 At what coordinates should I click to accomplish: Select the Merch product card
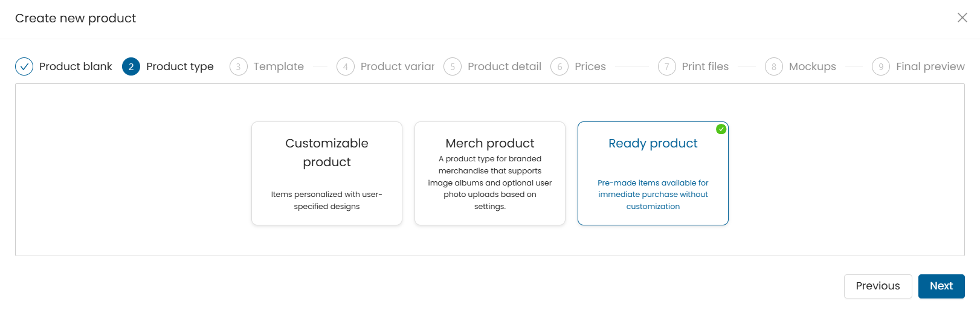pyautogui.click(x=490, y=173)
